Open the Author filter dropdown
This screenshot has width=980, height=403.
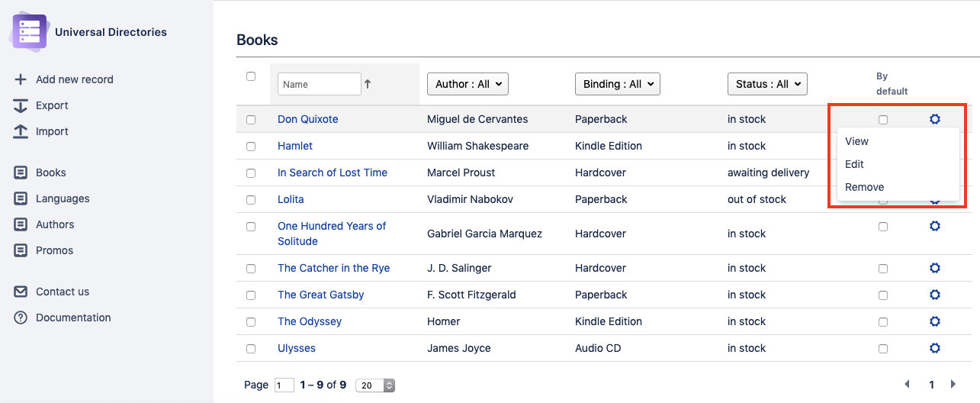[468, 84]
